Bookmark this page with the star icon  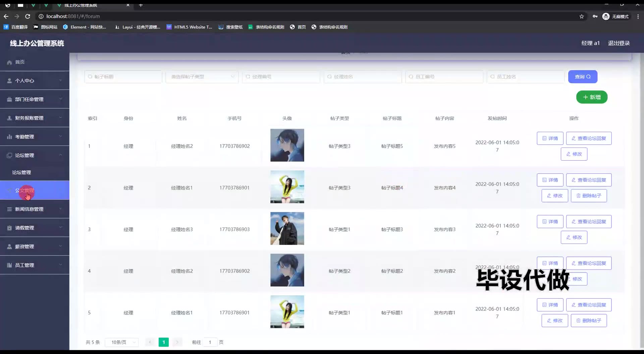click(582, 16)
